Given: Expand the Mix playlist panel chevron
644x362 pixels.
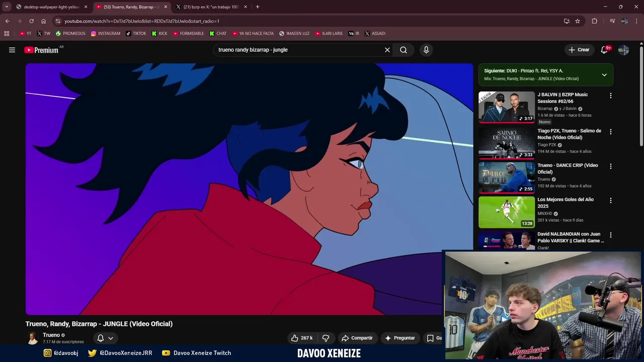Looking at the screenshot, I should [604, 75].
